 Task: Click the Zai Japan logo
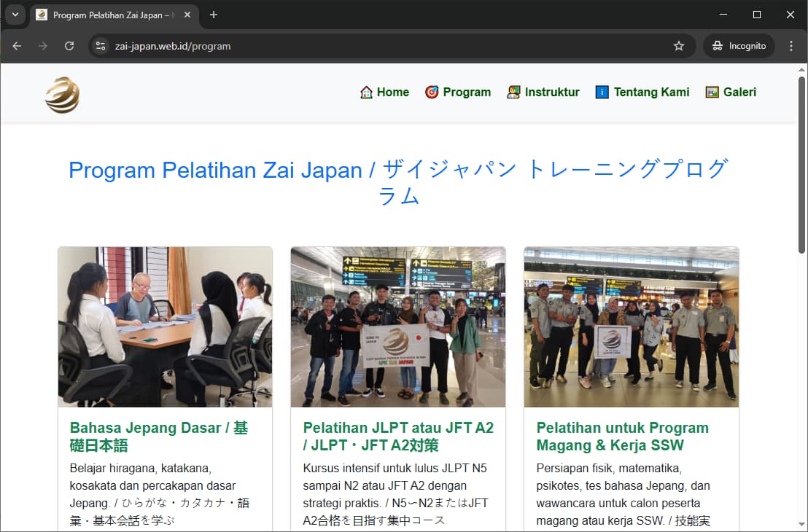pos(62,95)
